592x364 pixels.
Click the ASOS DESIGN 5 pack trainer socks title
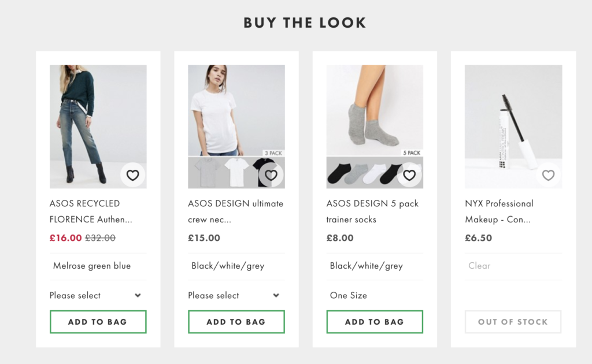click(x=372, y=211)
